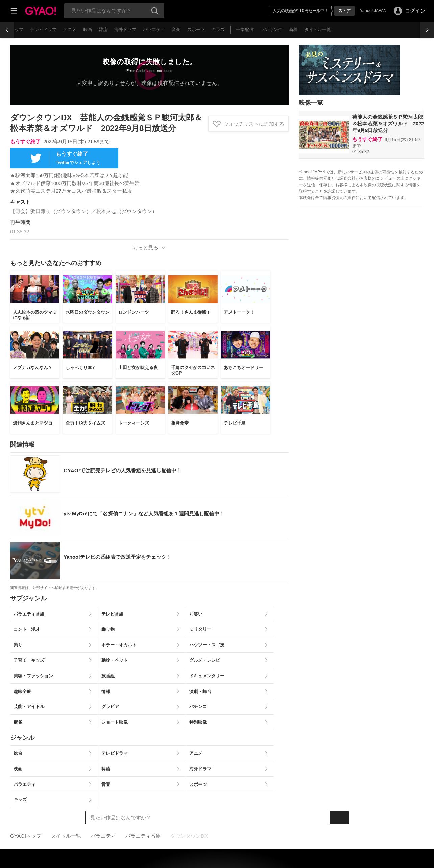434x868 pixels.
Task: Open the hamburger menu icon
Action: coord(14,11)
